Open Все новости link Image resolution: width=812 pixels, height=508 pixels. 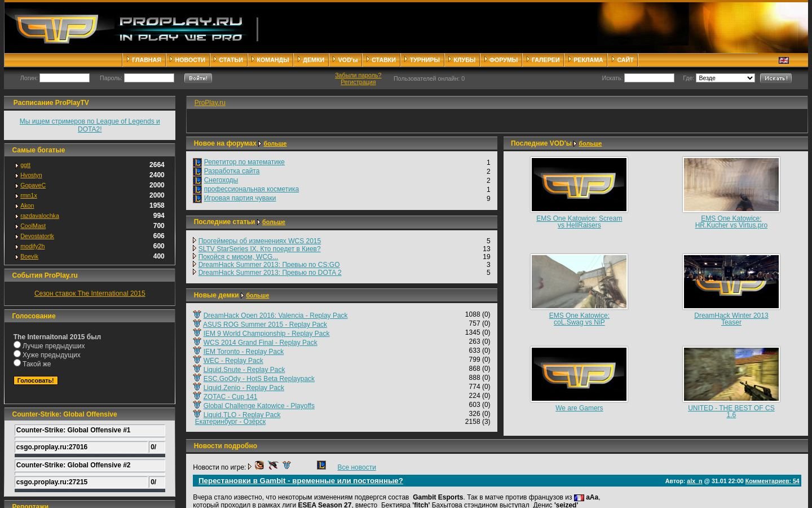point(356,467)
